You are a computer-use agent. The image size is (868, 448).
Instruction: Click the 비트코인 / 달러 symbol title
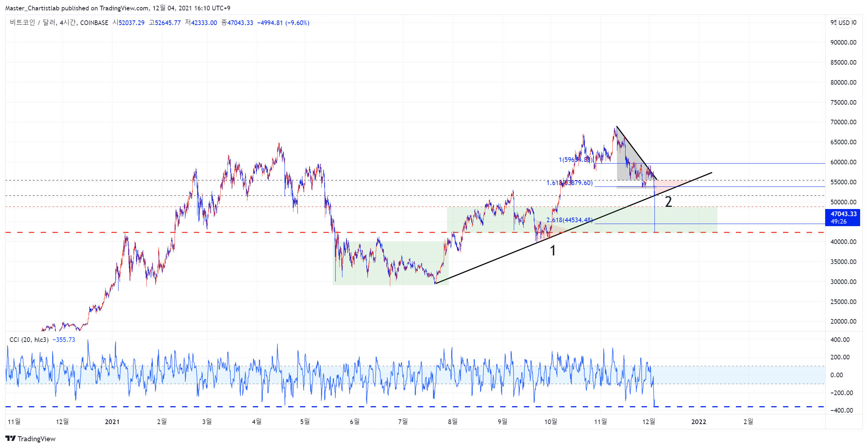(32, 23)
